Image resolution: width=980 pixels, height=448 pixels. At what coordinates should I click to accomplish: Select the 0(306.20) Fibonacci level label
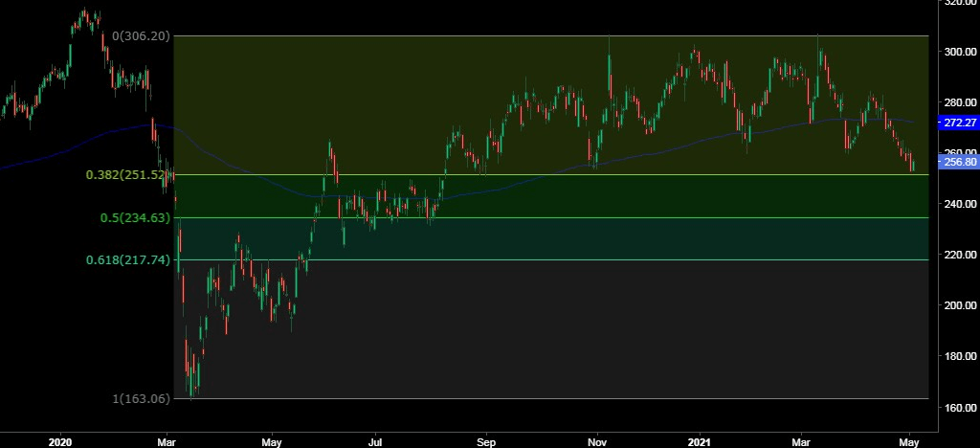click(x=141, y=36)
